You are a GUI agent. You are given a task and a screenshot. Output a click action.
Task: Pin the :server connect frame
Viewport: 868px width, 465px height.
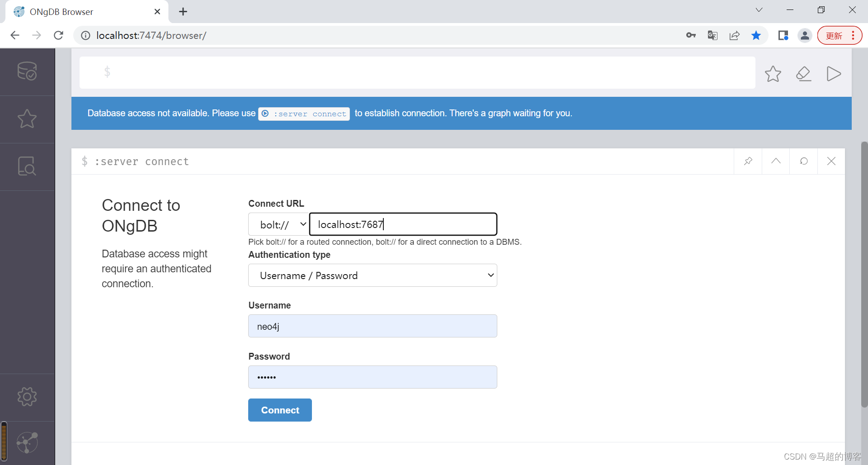[748, 161]
